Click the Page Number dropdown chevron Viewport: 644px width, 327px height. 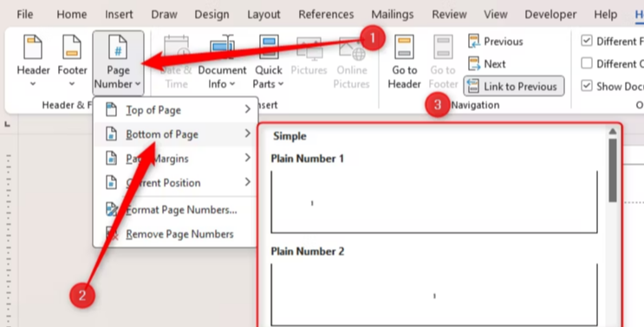tap(138, 84)
